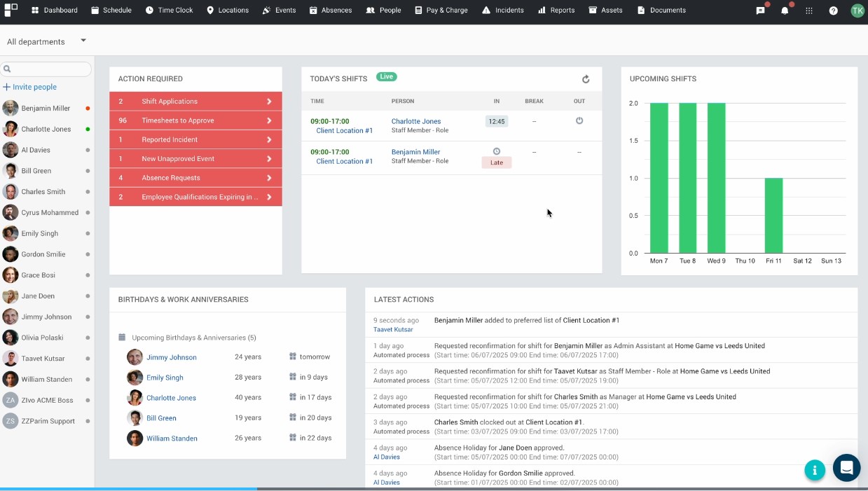Focus the people search field in sidebar
This screenshot has width=868, height=491.
coord(46,69)
